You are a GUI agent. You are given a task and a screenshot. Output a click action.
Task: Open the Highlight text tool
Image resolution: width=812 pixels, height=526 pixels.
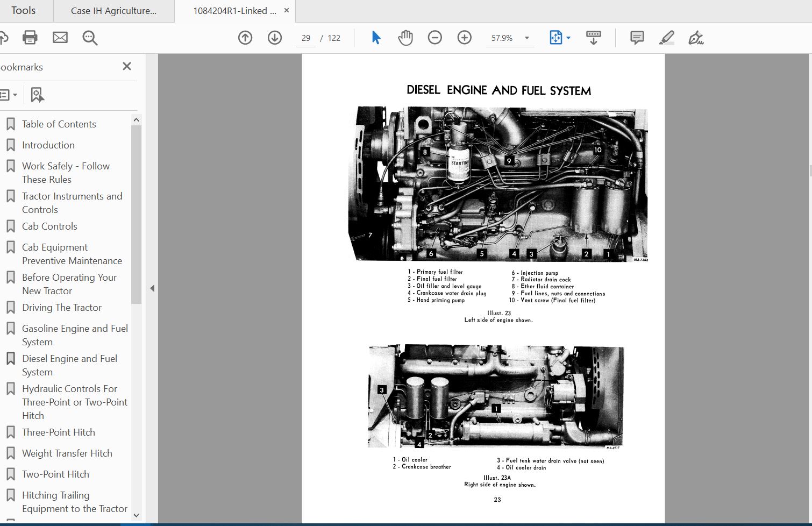(x=666, y=38)
